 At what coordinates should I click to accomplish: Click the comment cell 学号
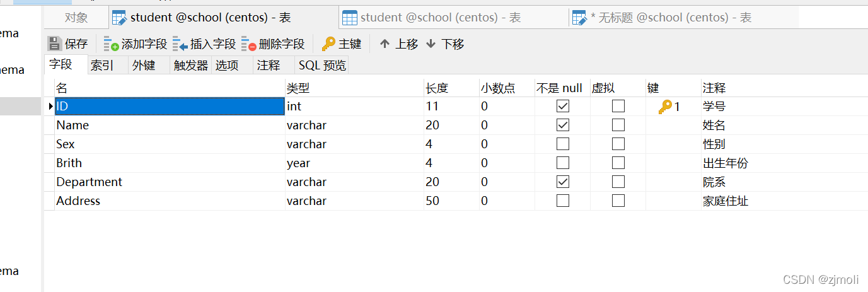coord(784,107)
